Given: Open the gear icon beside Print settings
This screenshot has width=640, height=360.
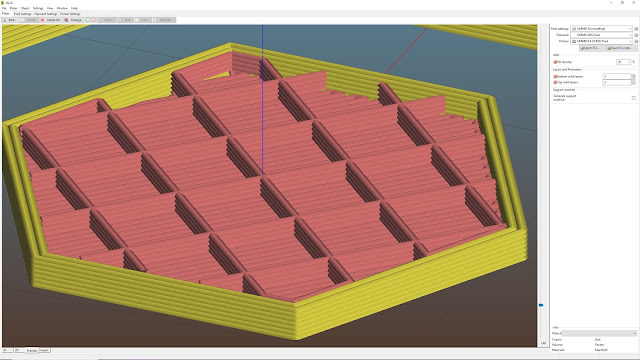Looking at the screenshot, I should 636,29.
